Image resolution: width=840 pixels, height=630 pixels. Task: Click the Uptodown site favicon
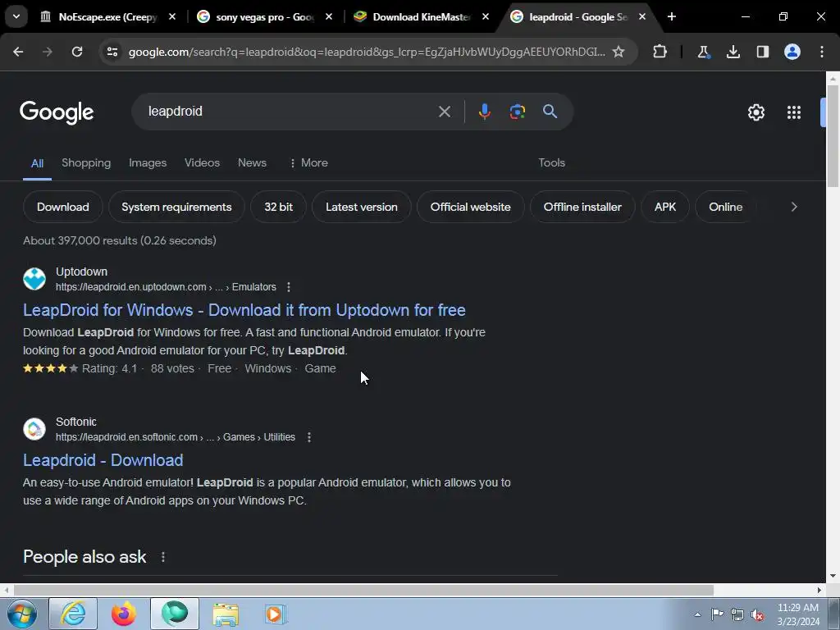[x=34, y=279]
